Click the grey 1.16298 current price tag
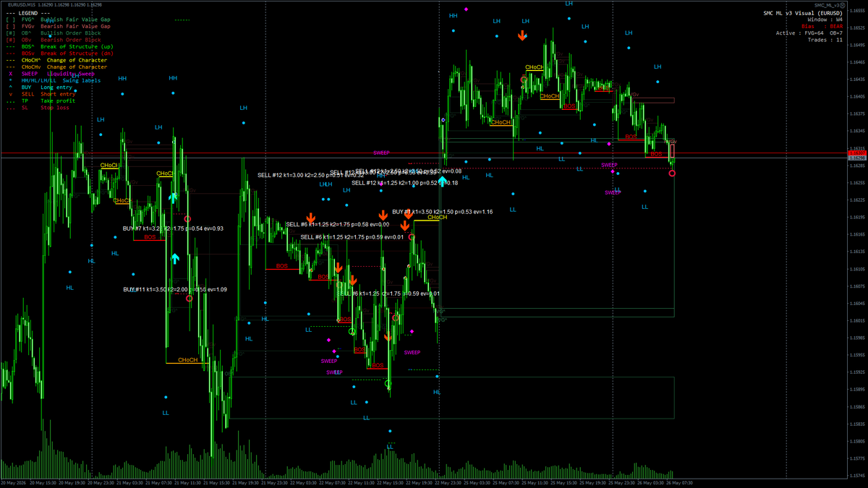The width and height of the screenshot is (868, 488). click(x=857, y=158)
